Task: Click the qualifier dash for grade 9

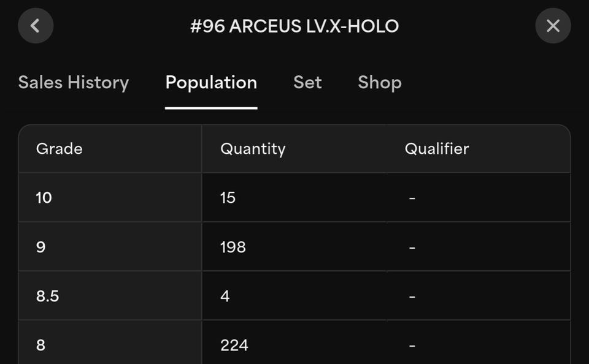Action: click(x=412, y=248)
